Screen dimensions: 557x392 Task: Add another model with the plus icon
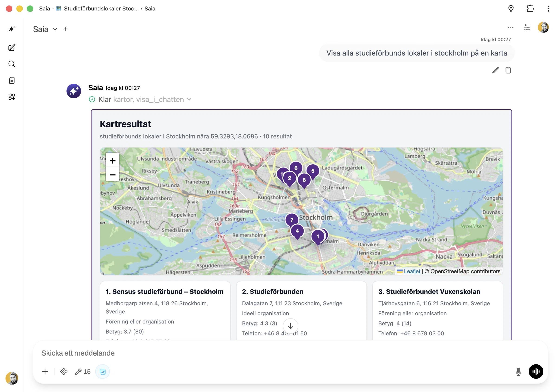coord(65,29)
